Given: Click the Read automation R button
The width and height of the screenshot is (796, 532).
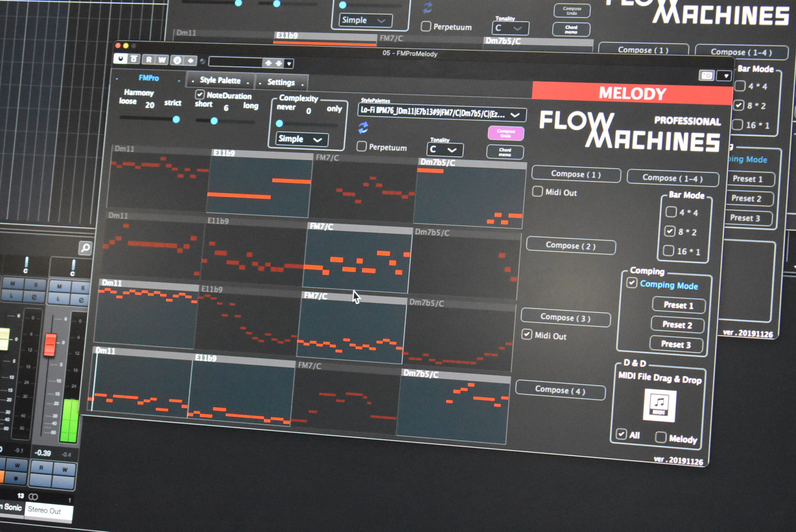Looking at the screenshot, I should point(149,60).
